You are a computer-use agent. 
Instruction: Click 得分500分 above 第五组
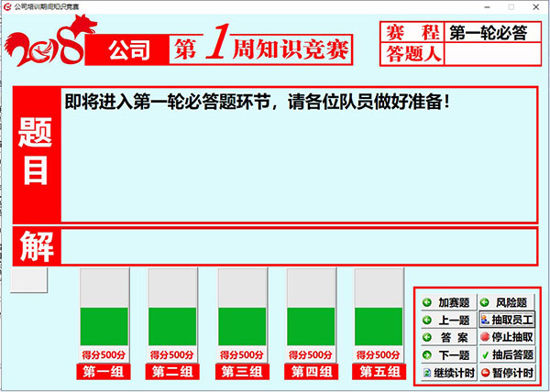point(378,355)
